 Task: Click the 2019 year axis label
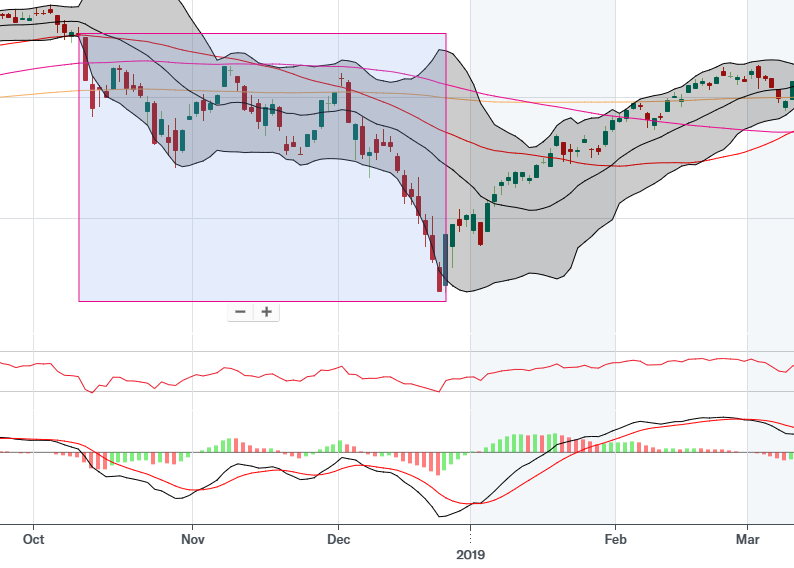click(x=470, y=555)
